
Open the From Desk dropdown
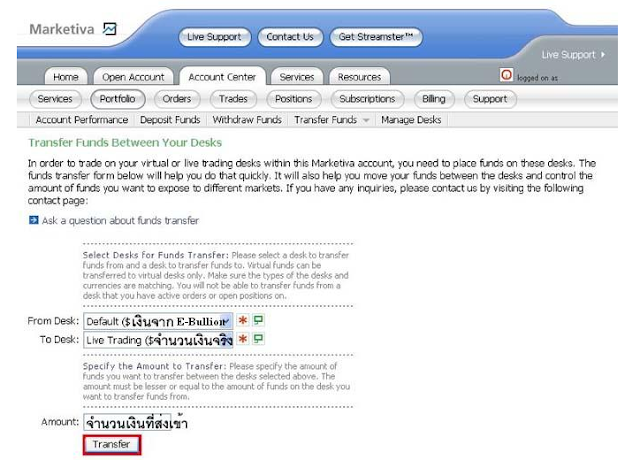click(158, 321)
